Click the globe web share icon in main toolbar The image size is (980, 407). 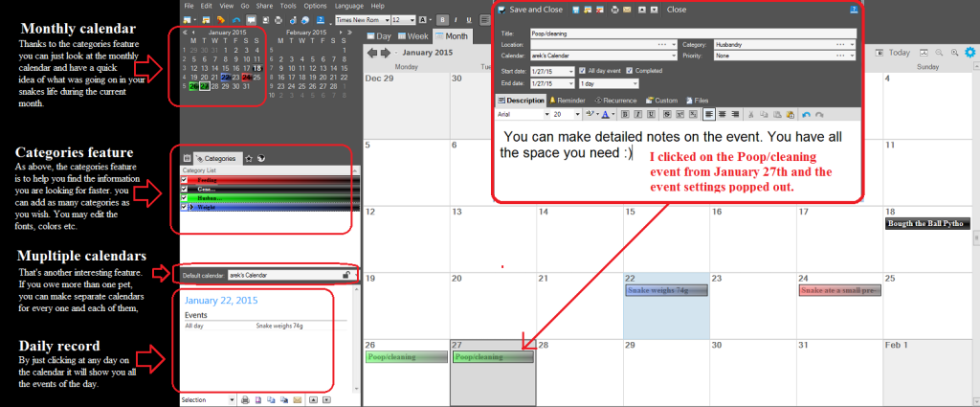coord(305,20)
